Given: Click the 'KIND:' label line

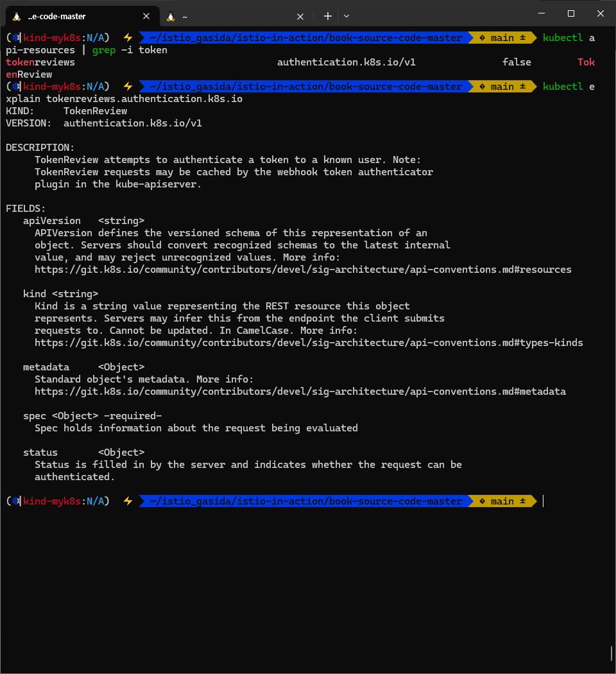Looking at the screenshot, I should (67, 111).
